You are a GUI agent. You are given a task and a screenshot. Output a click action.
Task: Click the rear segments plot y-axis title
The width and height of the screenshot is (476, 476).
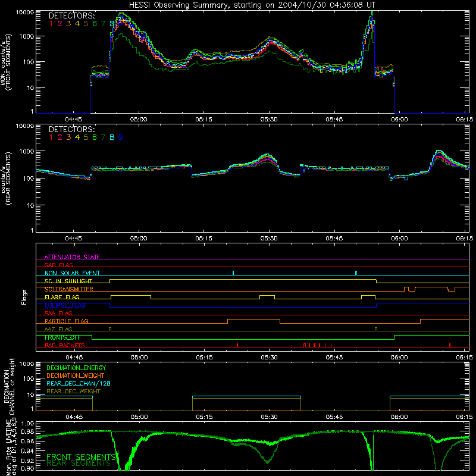5,178
